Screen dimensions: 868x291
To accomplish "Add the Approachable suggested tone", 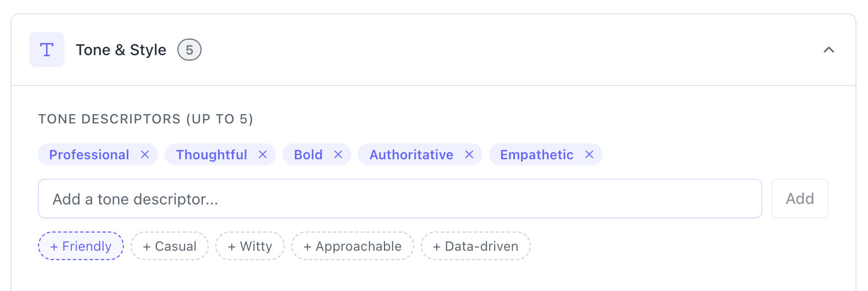I will [x=352, y=246].
